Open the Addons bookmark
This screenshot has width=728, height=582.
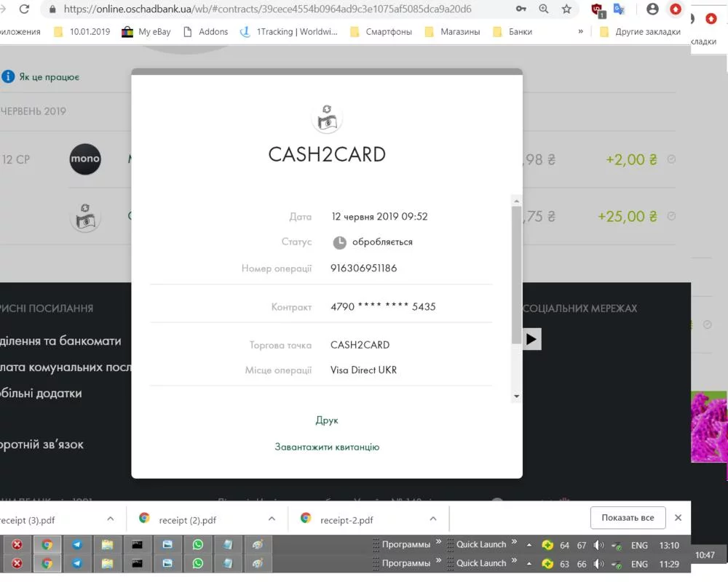[x=206, y=31]
